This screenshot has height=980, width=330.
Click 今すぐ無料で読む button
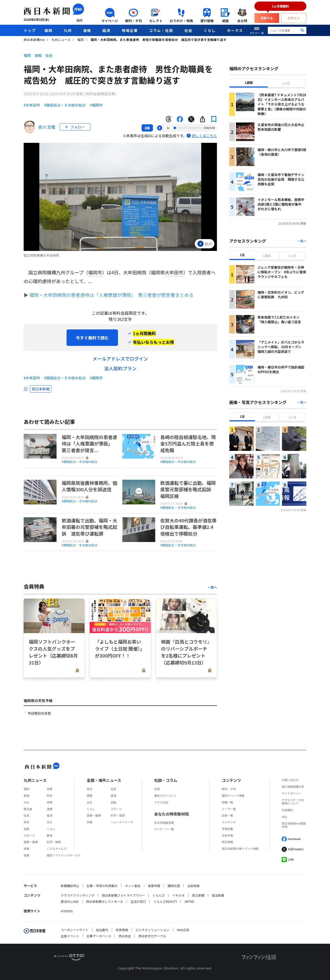(x=92, y=338)
